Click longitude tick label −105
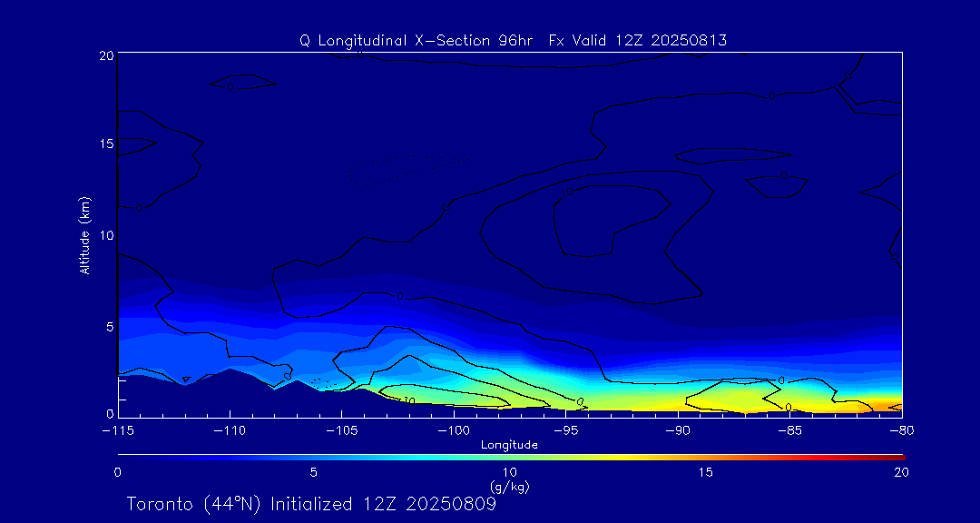 coord(341,431)
